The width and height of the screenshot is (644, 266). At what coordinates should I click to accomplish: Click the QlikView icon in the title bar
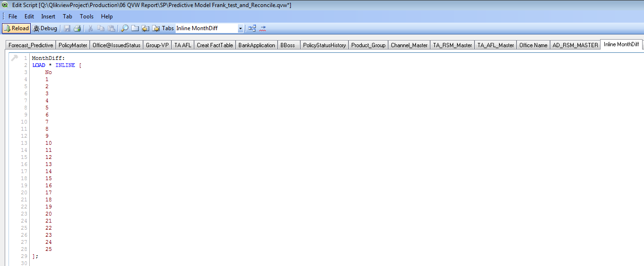click(5, 5)
